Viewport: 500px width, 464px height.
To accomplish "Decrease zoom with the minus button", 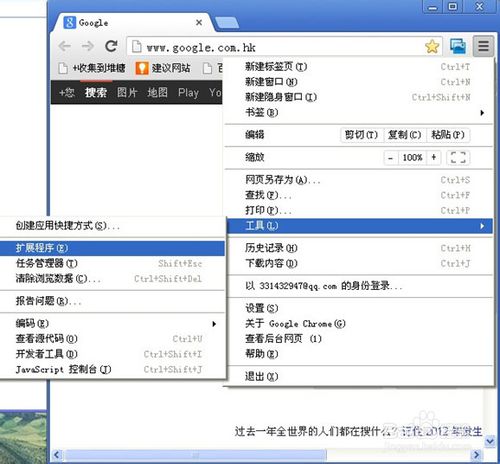I will click(x=391, y=158).
